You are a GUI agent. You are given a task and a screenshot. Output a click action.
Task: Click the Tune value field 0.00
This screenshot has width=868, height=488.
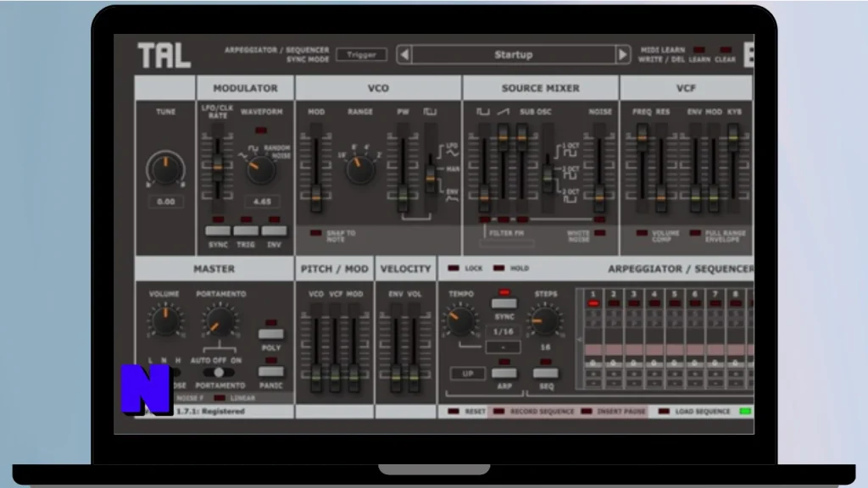click(165, 202)
